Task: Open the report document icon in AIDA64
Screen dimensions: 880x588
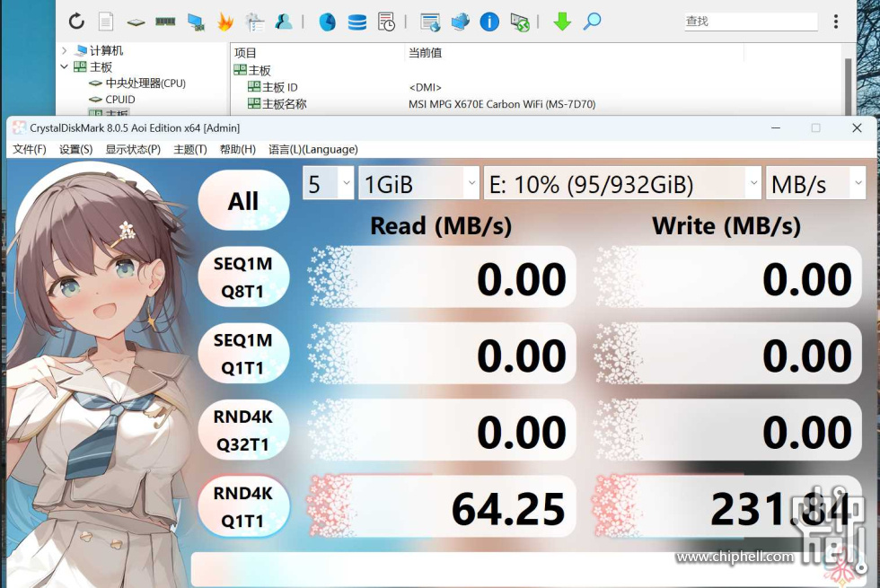Action: (x=106, y=22)
